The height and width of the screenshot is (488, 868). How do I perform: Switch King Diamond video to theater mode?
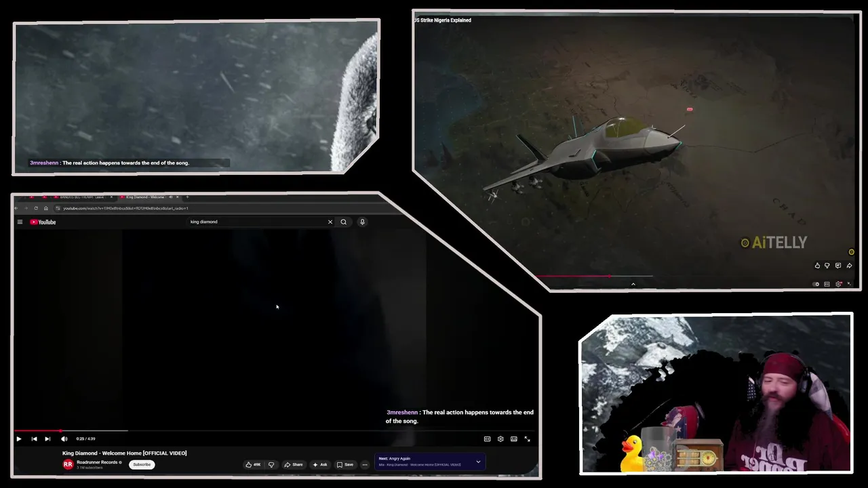click(x=514, y=439)
